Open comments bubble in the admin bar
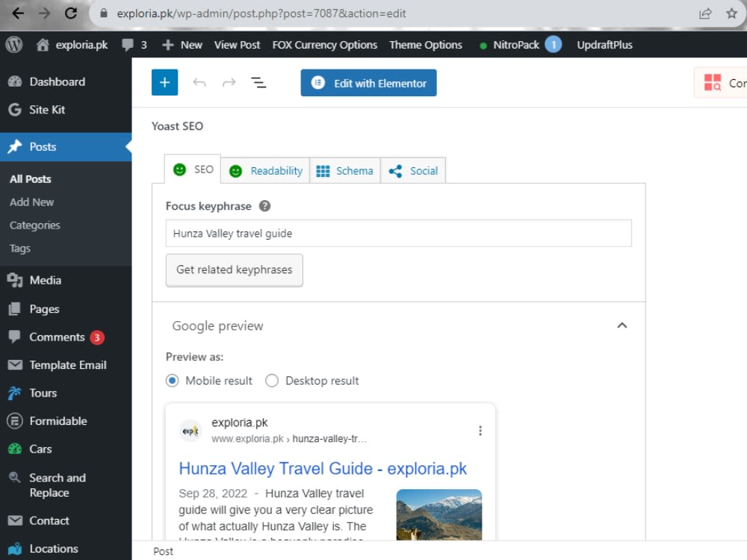Viewport: 747px width, 560px height. [127, 45]
